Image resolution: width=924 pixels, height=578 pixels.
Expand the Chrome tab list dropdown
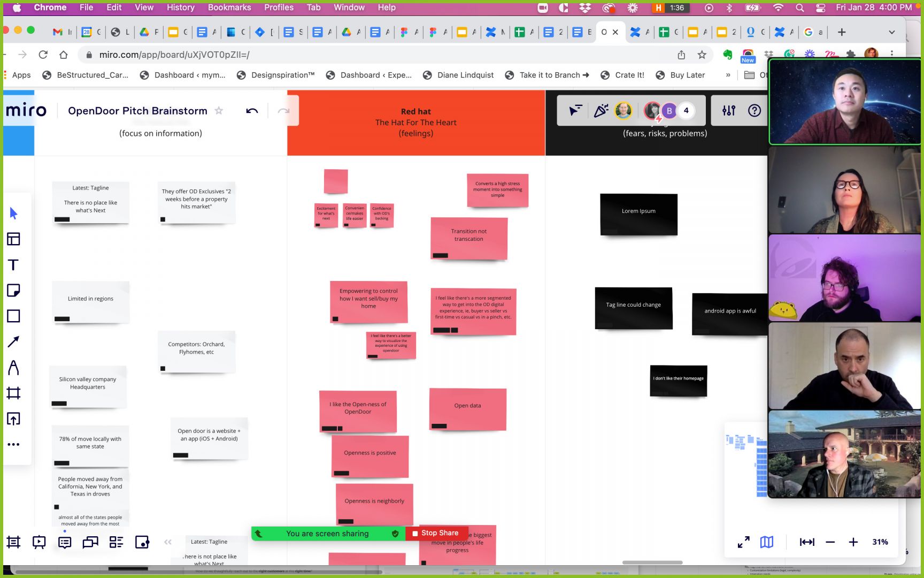click(891, 32)
